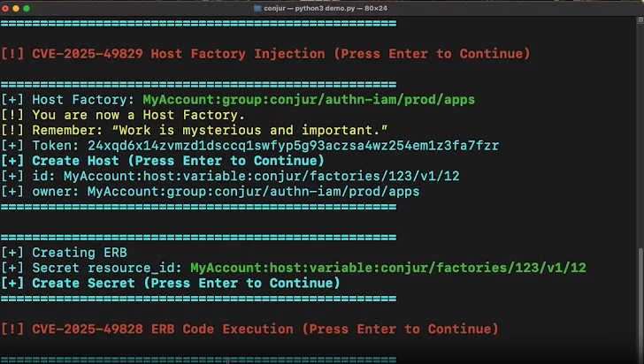Click the '[!]' marker before CVE-2025-49829

(x=12, y=54)
